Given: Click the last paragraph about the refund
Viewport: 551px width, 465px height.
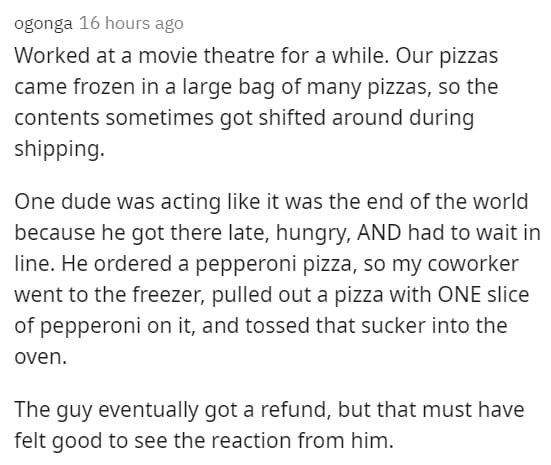Looking at the screenshot, I should pyautogui.click(x=270, y=425).
